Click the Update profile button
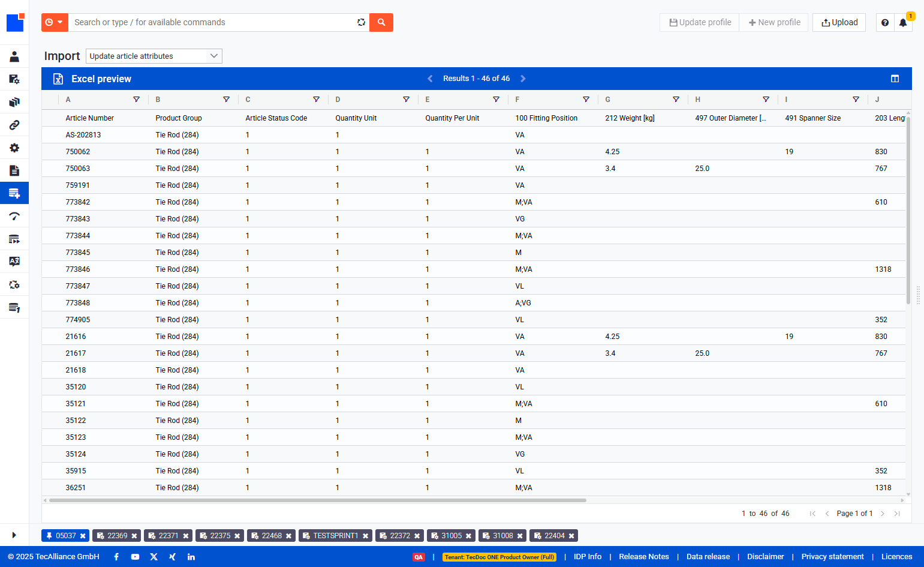Viewport: 924px width, 567px height. pos(700,22)
